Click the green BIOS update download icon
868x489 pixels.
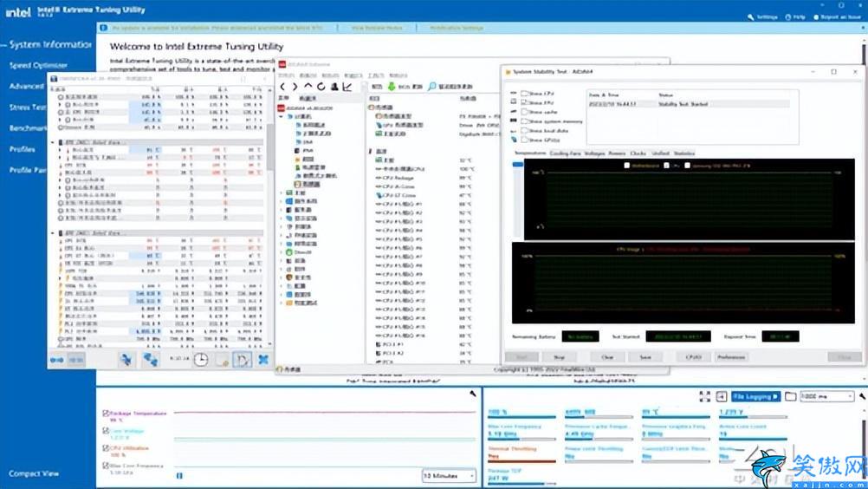[392, 87]
